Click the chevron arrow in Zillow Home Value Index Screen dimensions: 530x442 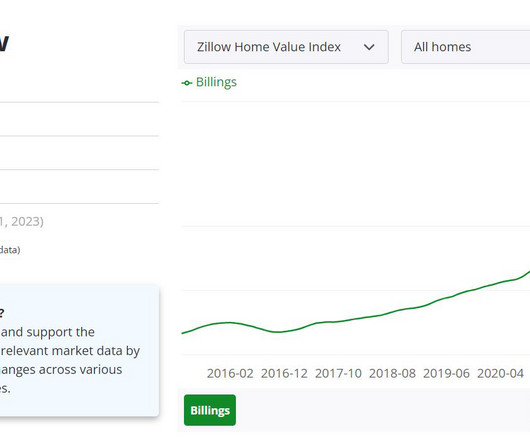coord(369,47)
